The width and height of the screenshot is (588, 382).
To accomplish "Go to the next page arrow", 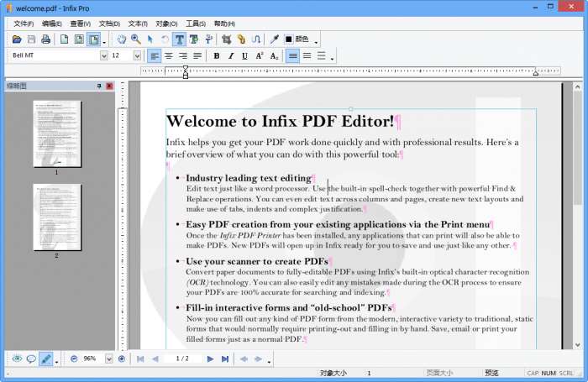I will pyautogui.click(x=210, y=358).
